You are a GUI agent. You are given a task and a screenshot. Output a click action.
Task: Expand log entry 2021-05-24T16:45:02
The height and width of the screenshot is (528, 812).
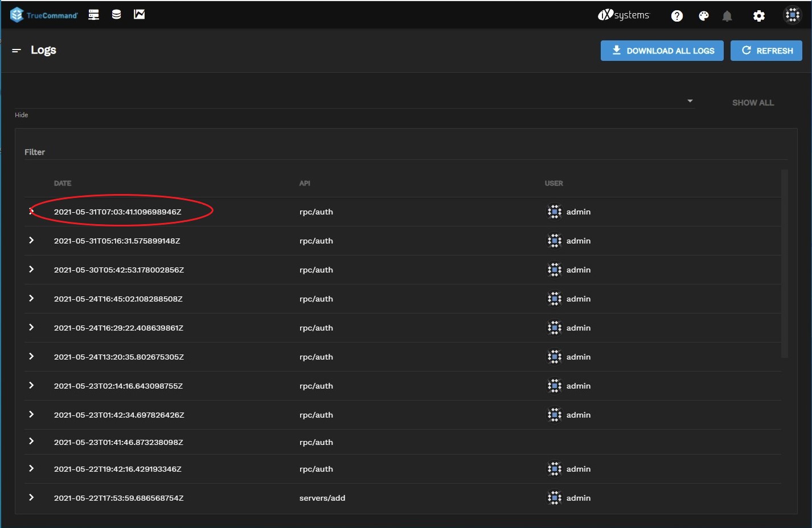[x=31, y=298]
